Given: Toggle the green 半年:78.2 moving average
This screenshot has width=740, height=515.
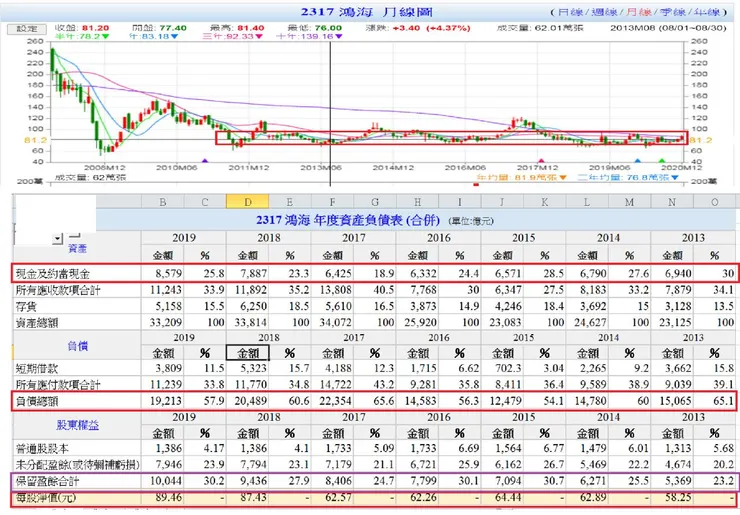Looking at the screenshot, I should (82, 36).
